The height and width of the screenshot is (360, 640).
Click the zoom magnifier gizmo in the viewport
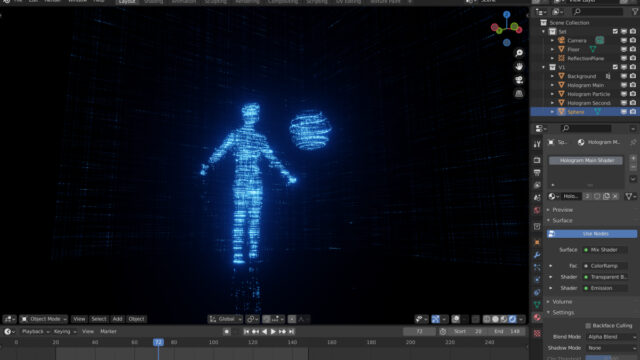pyautogui.click(x=519, y=53)
